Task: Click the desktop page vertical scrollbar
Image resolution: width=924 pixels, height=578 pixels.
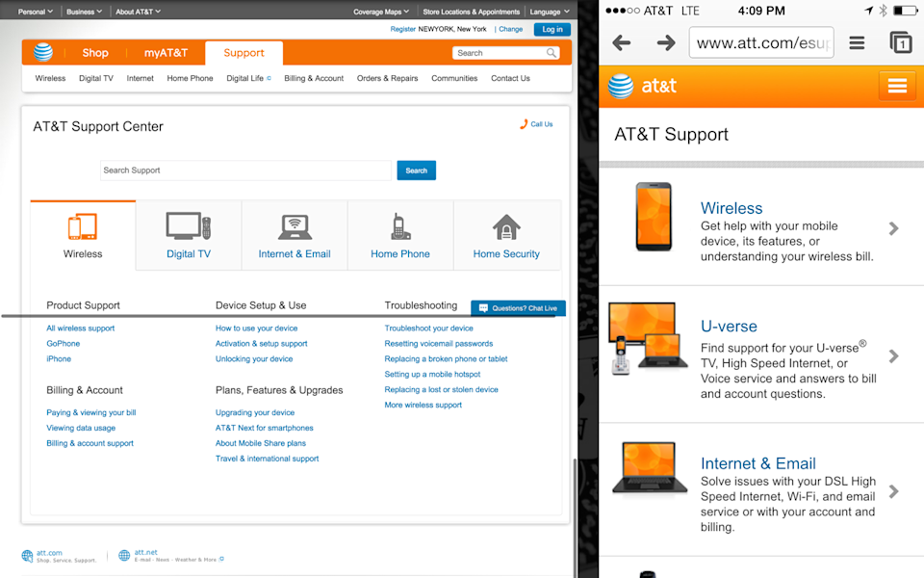Action: (x=576, y=518)
